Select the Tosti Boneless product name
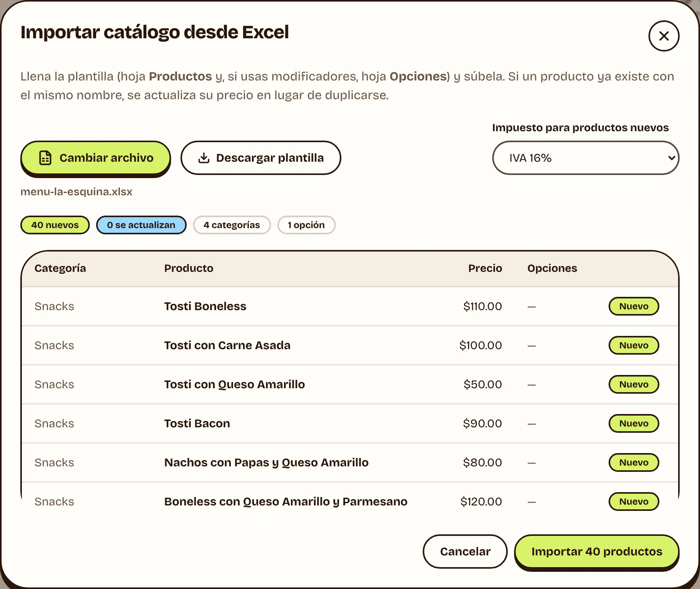The image size is (700, 589). (205, 306)
